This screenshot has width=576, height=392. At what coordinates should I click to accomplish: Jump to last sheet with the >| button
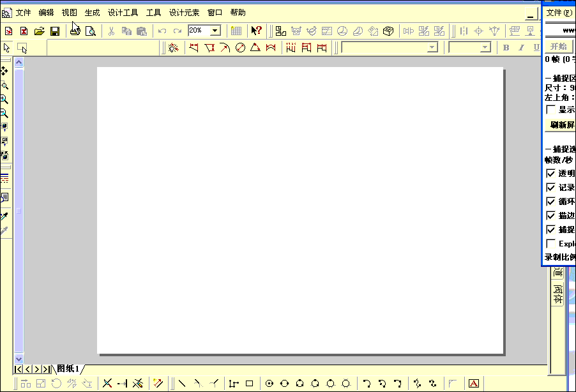(x=46, y=369)
